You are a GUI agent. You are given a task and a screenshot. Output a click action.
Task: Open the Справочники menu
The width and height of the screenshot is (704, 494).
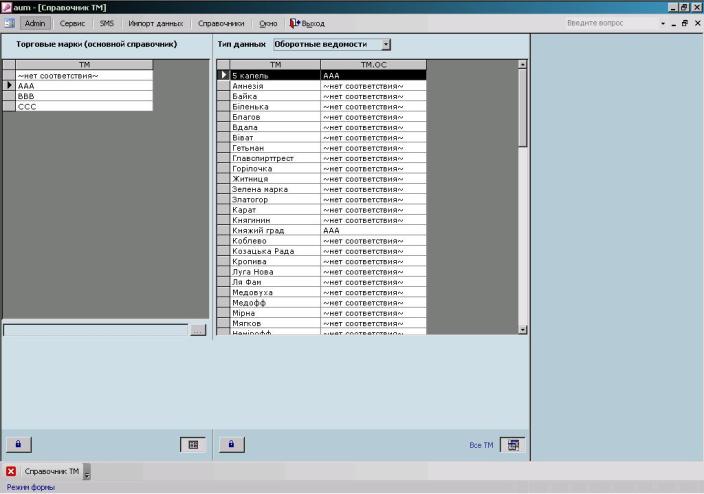[x=221, y=23]
